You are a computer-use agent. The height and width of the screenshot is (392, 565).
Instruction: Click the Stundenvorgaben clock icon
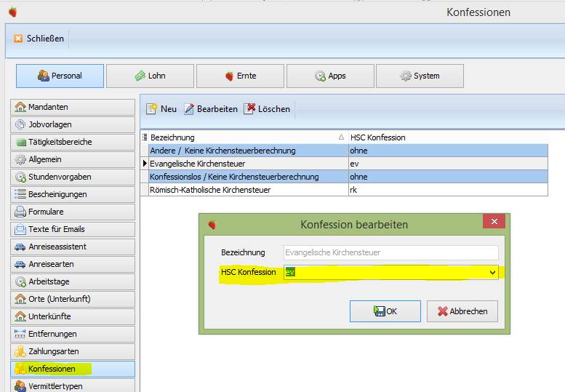pos(20,177)
